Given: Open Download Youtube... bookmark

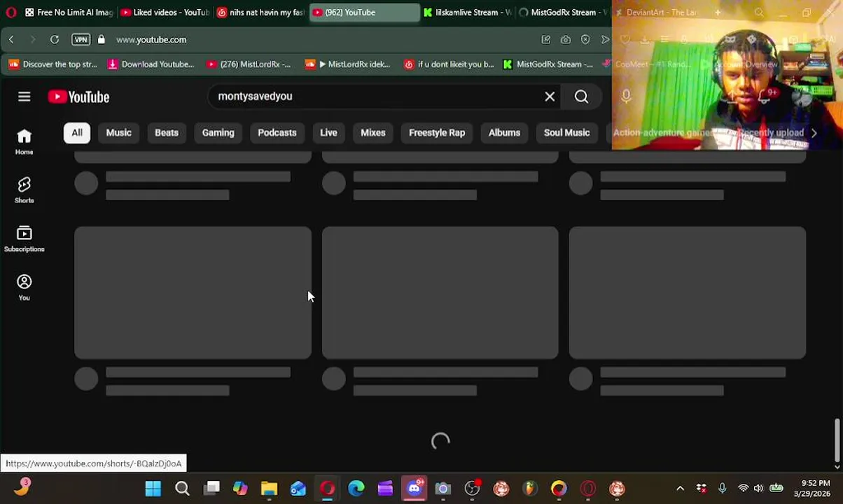Looking at the screenshot, I should (x=151, y=64).
